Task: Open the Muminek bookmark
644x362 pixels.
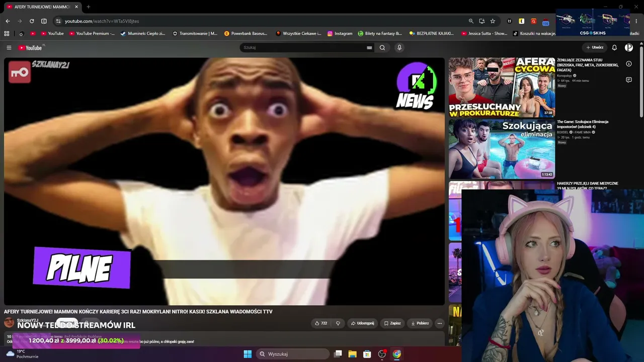Action: tap(143, 34)
